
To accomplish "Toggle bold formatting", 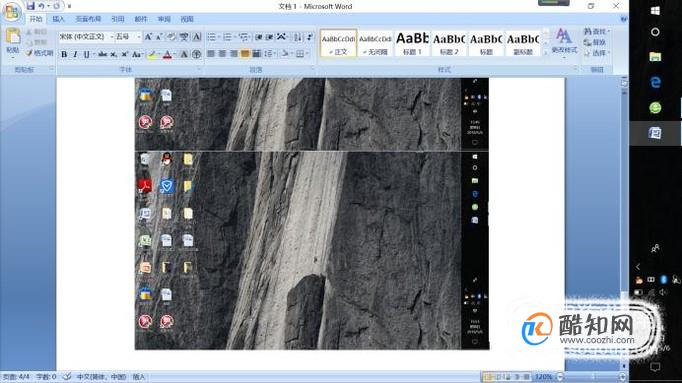I will [64, 54].
